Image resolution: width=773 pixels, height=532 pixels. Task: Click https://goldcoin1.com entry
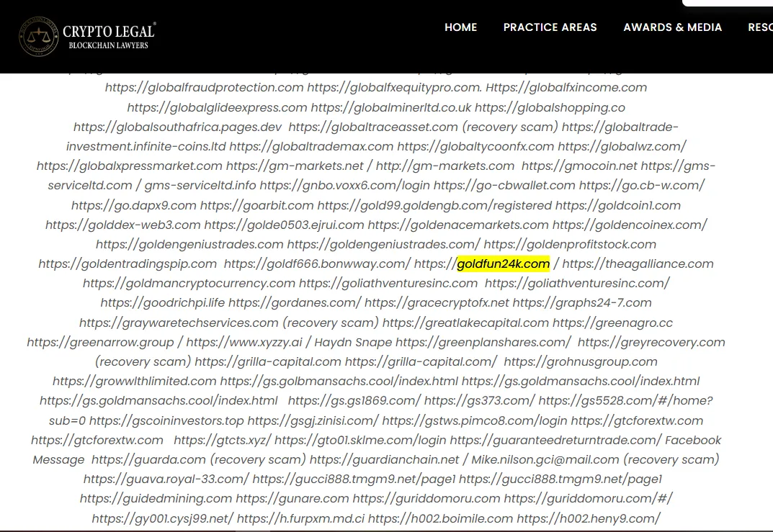pos(617,205)
